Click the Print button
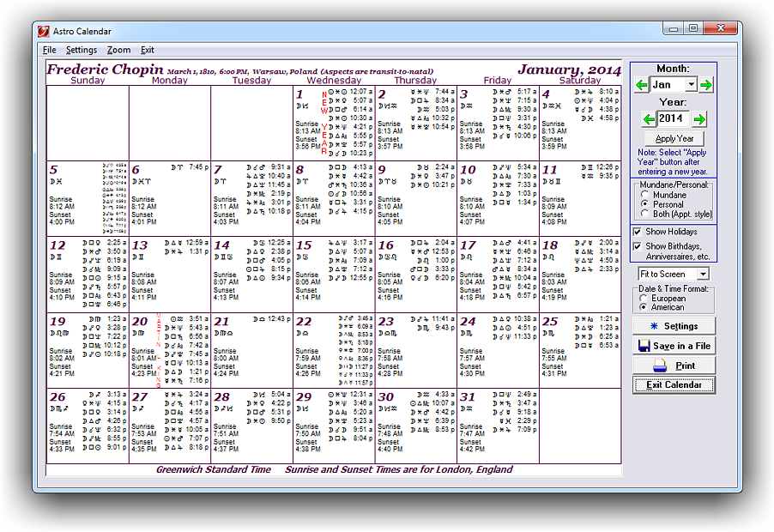 click(674, 366)
